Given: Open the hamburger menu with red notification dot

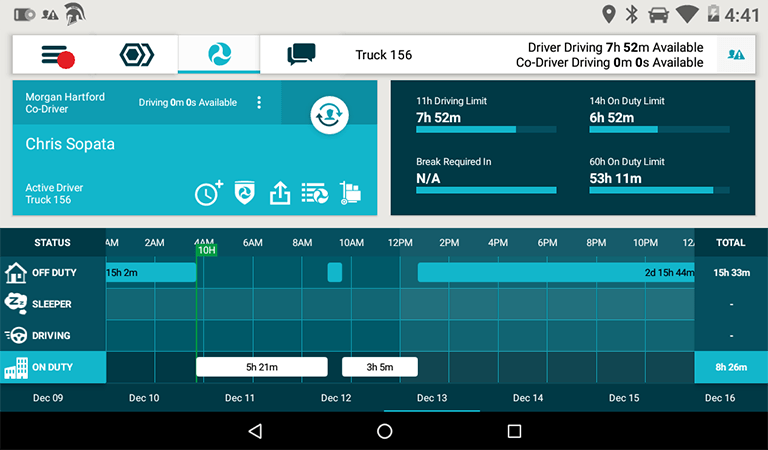Looking at the screenshot, I should (x=57, y=55).
